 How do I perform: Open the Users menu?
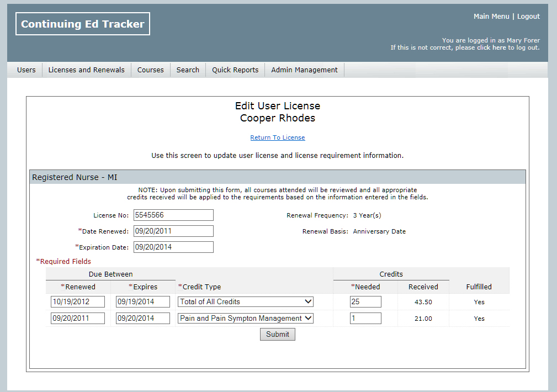click(x=26, y=70)
